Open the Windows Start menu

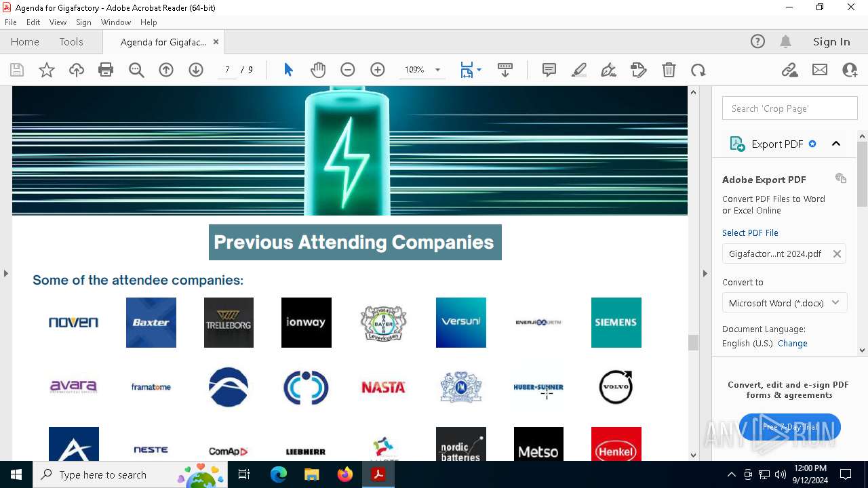16,474
